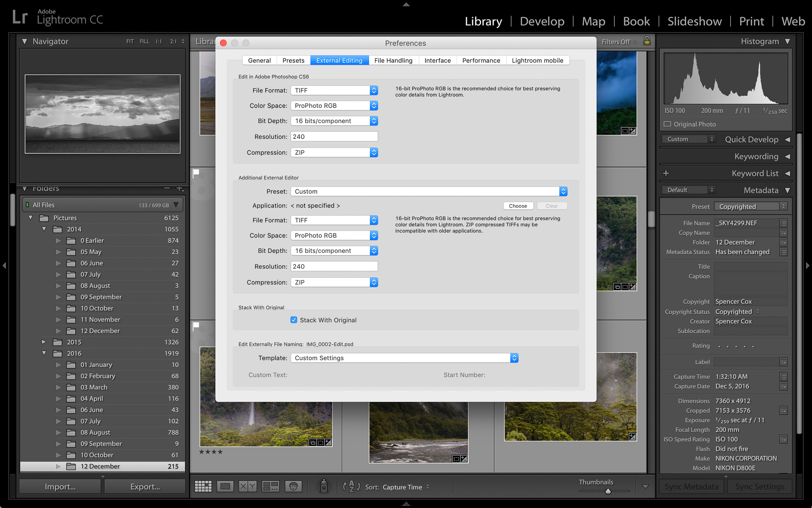The width and height of the screenshot is (812, 508).
Task: Enable Original Photo checkbox in histogram
Action: [x=666, y=124]
